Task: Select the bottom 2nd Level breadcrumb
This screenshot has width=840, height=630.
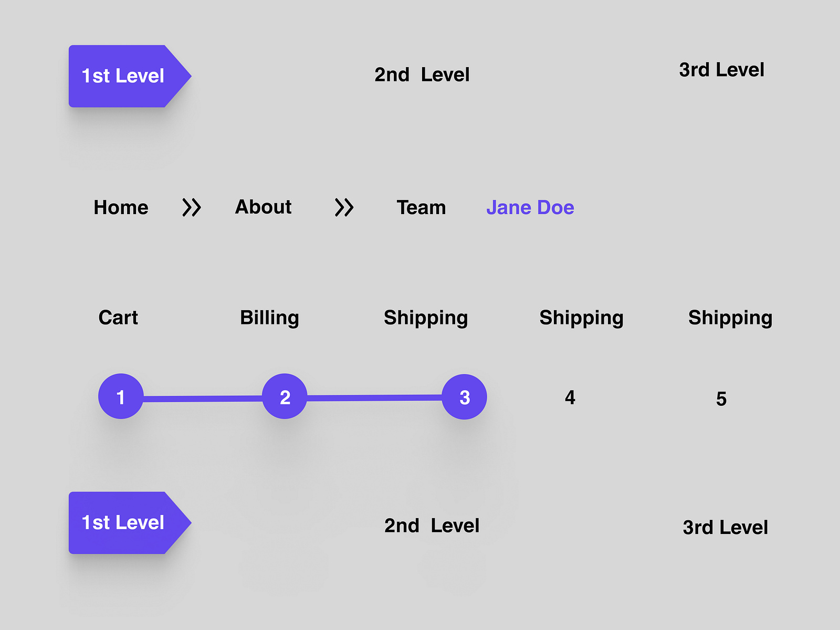Action: click(432, 526)
